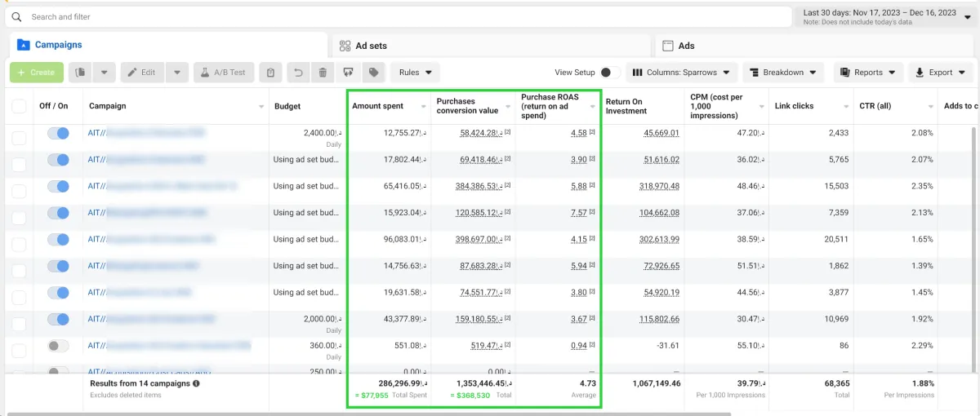Click the duplicate campaign icon
980x416 pixels.
pos(81,73)
